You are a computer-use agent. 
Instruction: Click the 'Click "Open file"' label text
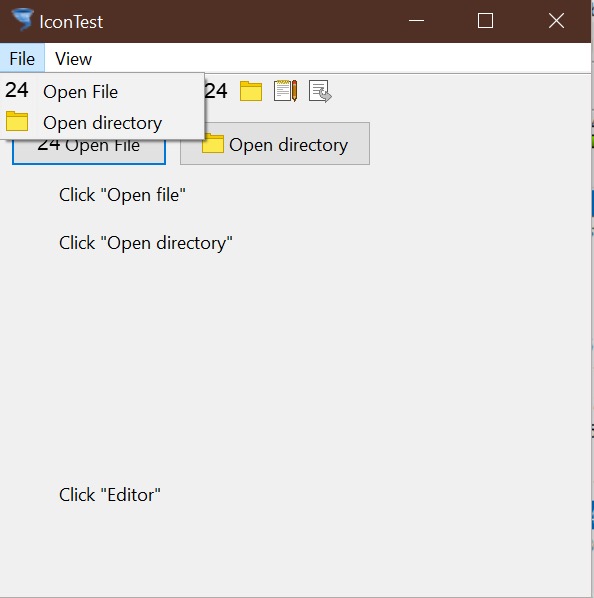[122, 195]
